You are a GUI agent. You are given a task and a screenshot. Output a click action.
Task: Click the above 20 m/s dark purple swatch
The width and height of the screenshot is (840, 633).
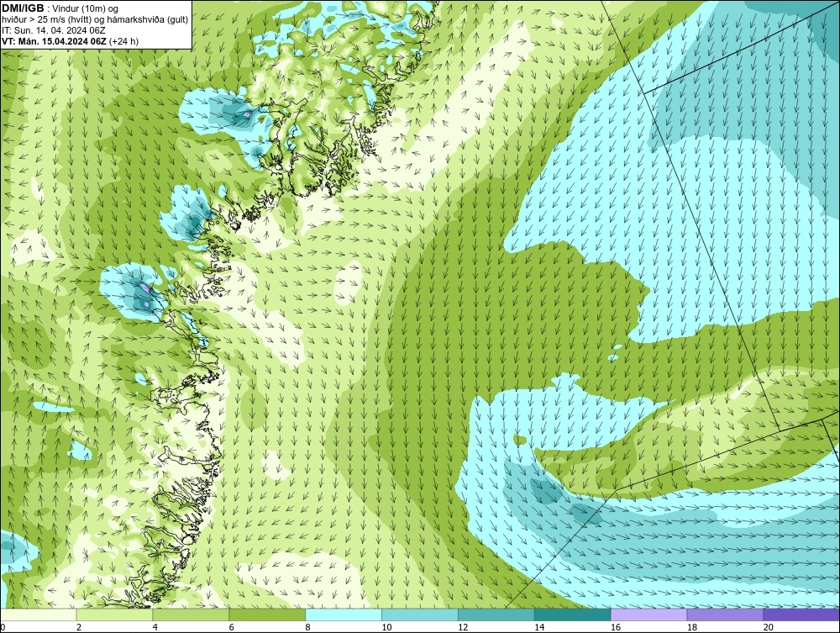pos(801,615)
